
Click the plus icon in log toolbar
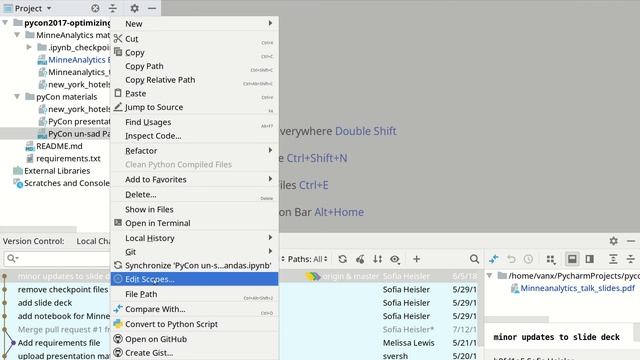click(416, 259)
